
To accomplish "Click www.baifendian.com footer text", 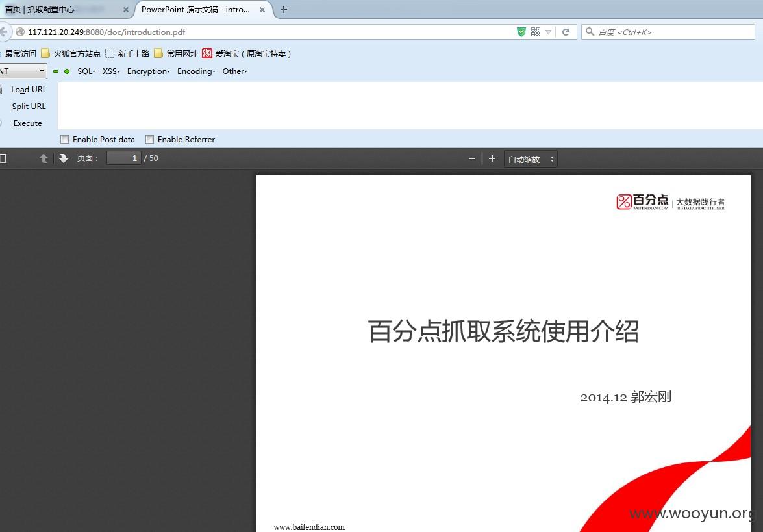I will (309, 527).
